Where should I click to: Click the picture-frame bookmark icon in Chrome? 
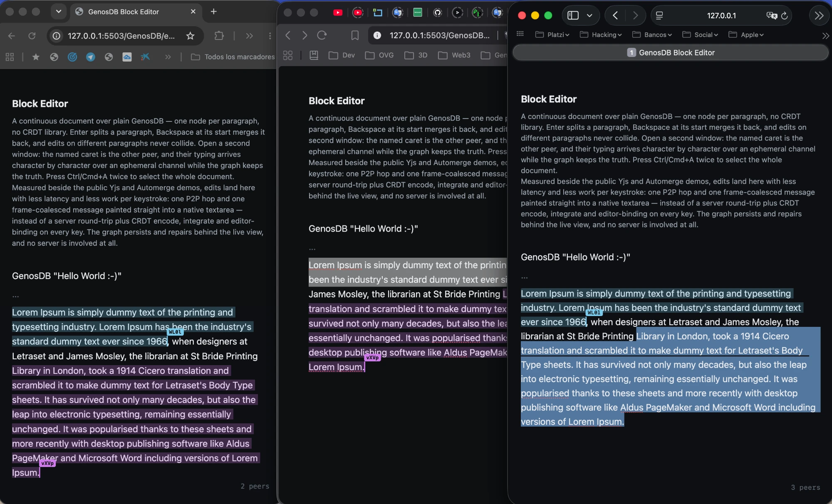pos(127,57)
